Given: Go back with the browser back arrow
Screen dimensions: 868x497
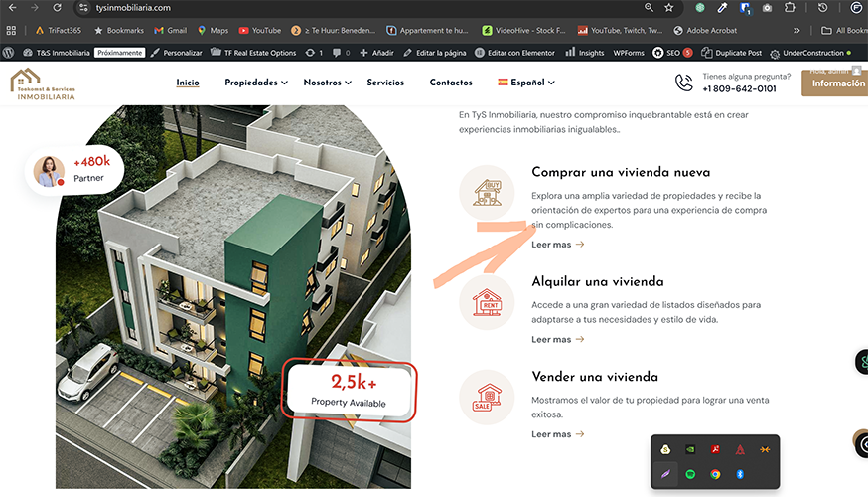Looking at the screenshot, I should 12,8.
